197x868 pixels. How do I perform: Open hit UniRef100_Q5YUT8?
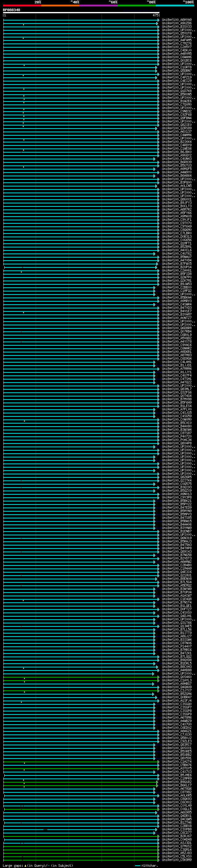(177, 33)
